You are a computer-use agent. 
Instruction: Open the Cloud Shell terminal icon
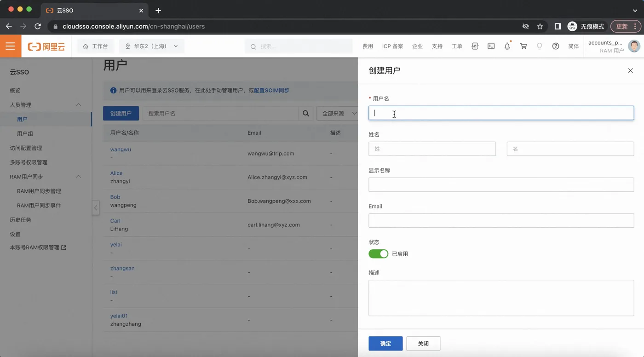(x=491, y=46)
